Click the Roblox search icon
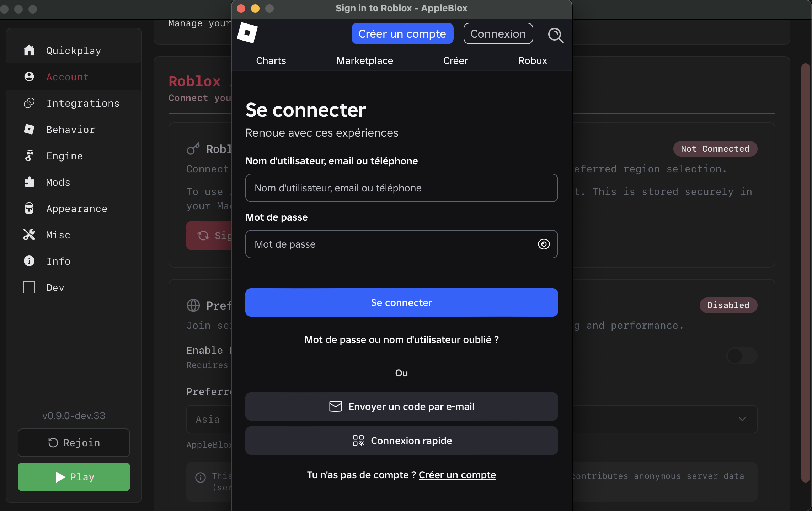The image size is (812, 511). tap(556, 35)
